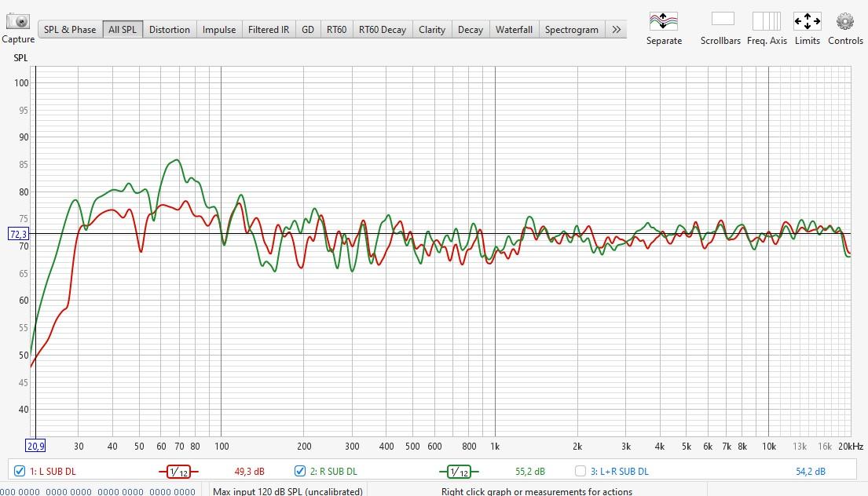Click green 1/12 smoothing indicator for R SUB DL
This screenshot has height=496, width=868.
point(458,472)
